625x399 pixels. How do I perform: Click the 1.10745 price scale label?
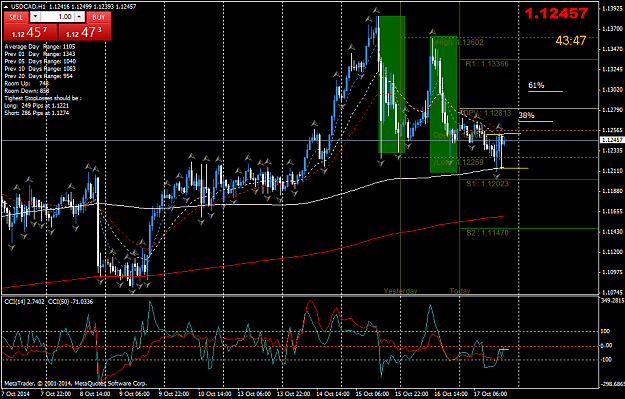612,292
